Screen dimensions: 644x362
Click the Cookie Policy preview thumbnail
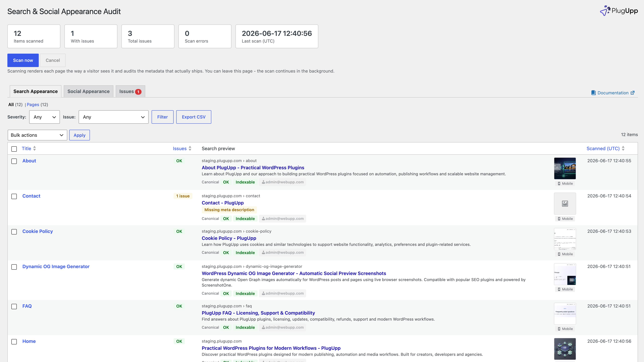click(x=565, y=239)
